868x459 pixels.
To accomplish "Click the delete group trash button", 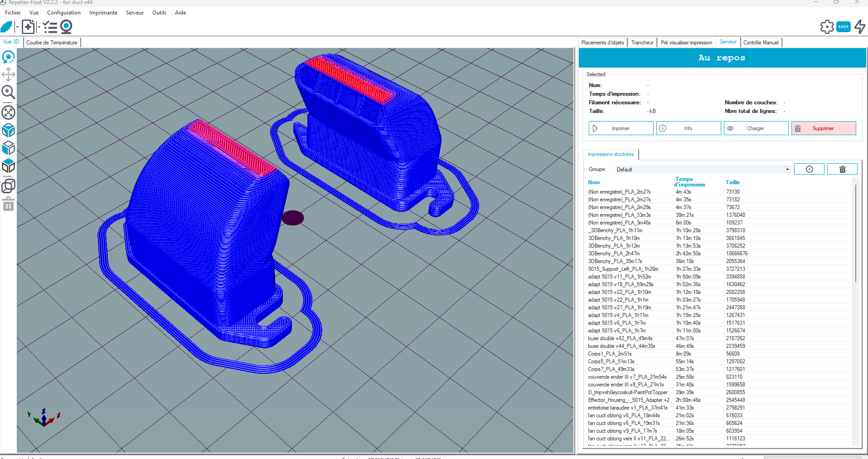I will coord(842,169).
